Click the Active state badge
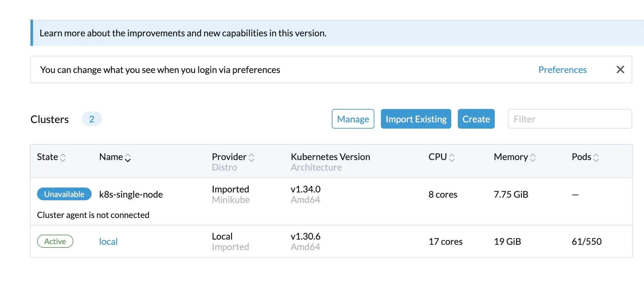Screen dimensions: 644x288 55,242
